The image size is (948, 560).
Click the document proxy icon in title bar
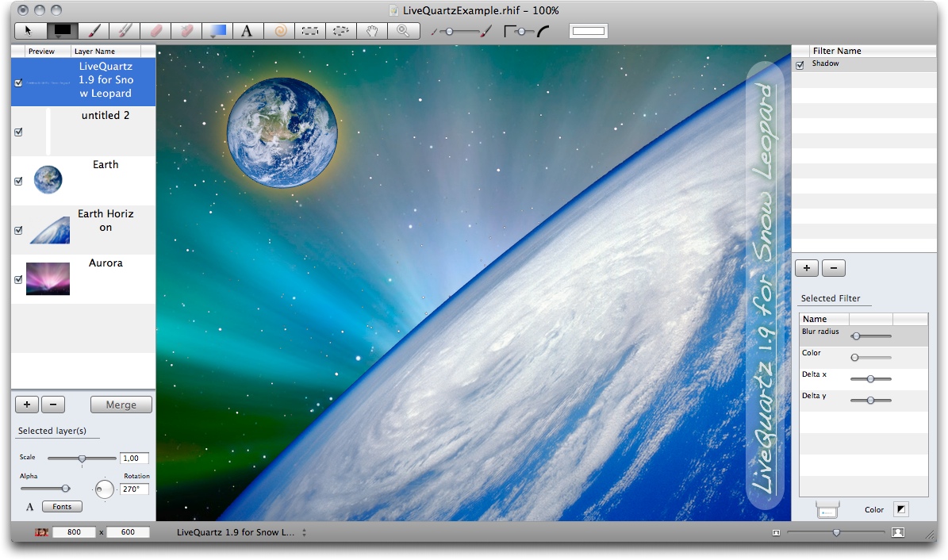[x=394, y=10]
